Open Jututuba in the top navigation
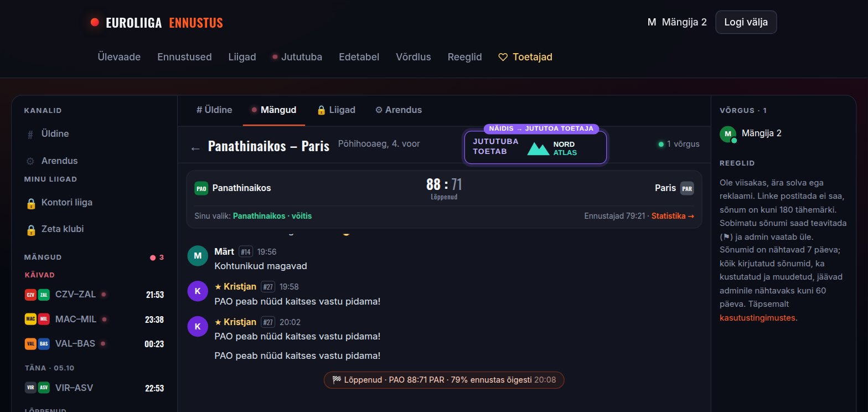Image resolution: width=868 pixels, height=412 pixels. click(298, 57)
